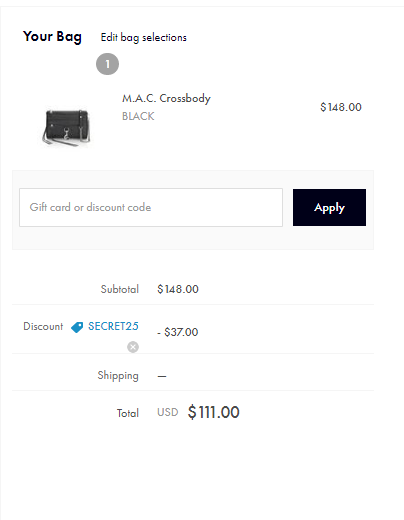
Task: Click the item price $148.00 beside the product
Action: tap(341, 107)
